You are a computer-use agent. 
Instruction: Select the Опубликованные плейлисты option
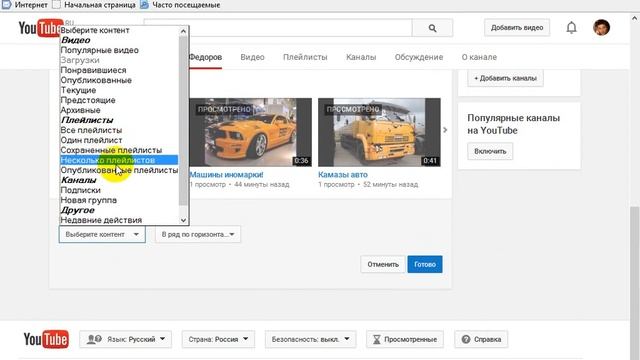[119, 170]
